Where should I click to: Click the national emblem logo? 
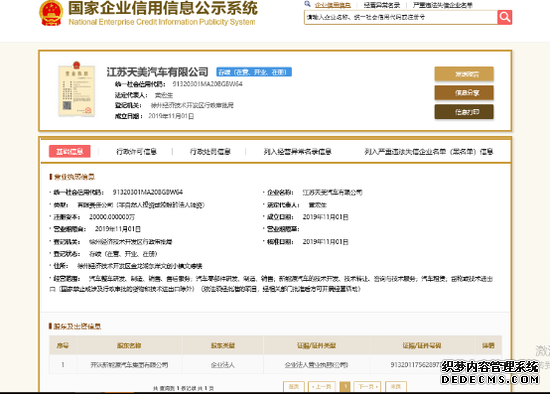pyautogui.click(x=51, y=13)
